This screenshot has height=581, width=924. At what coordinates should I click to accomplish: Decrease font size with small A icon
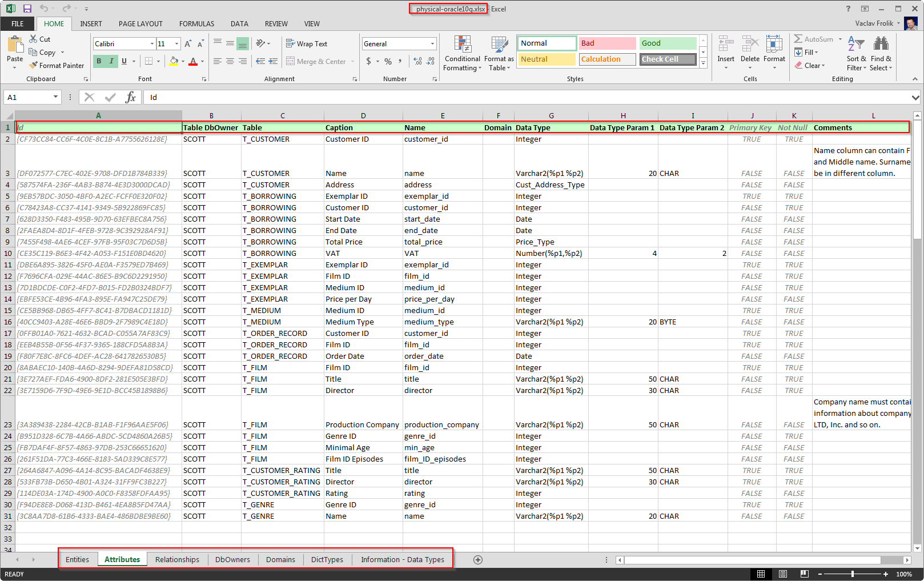click(x=200, y=44)
